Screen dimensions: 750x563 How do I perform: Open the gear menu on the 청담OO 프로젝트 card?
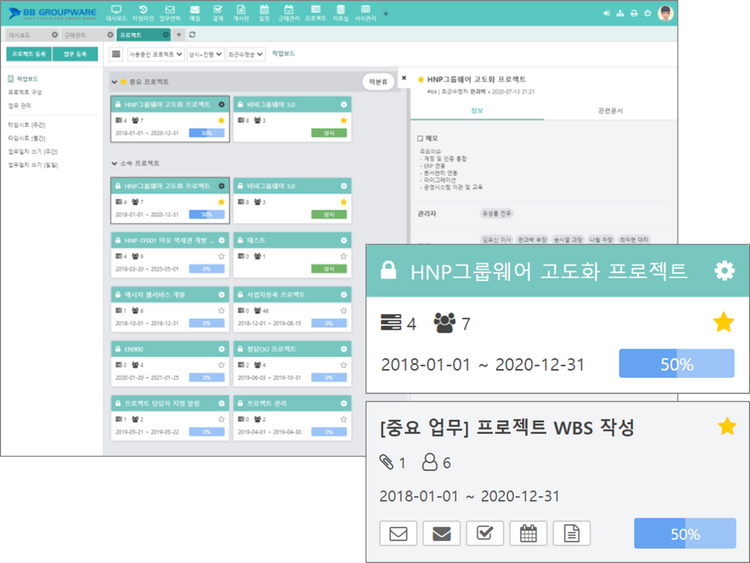pos(343,349)
